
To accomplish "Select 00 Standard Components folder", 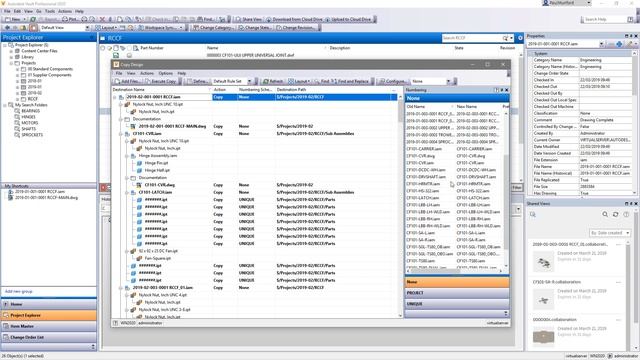I will [x=50, y=69].
